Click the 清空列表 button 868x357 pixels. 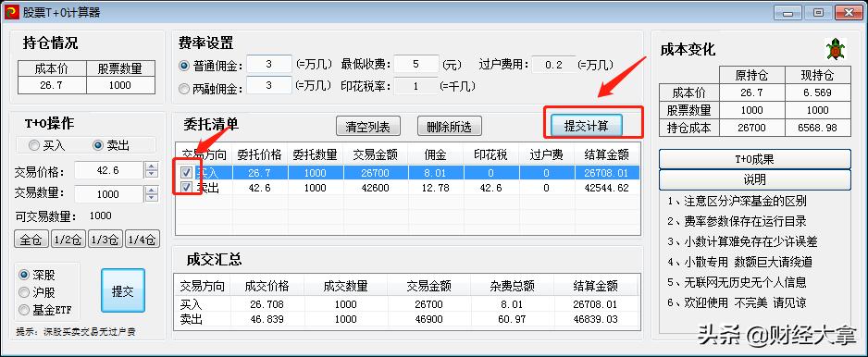367,126
